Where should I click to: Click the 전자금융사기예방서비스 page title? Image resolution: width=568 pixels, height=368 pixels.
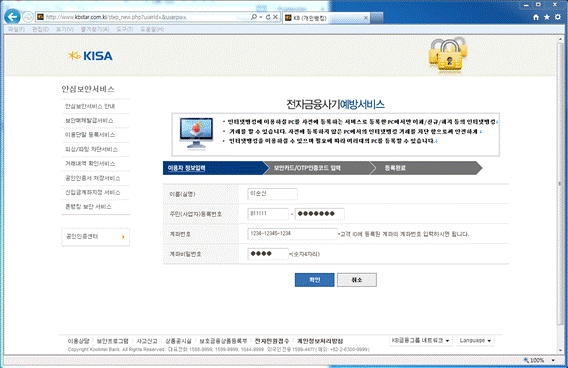(x=335, y=105)
